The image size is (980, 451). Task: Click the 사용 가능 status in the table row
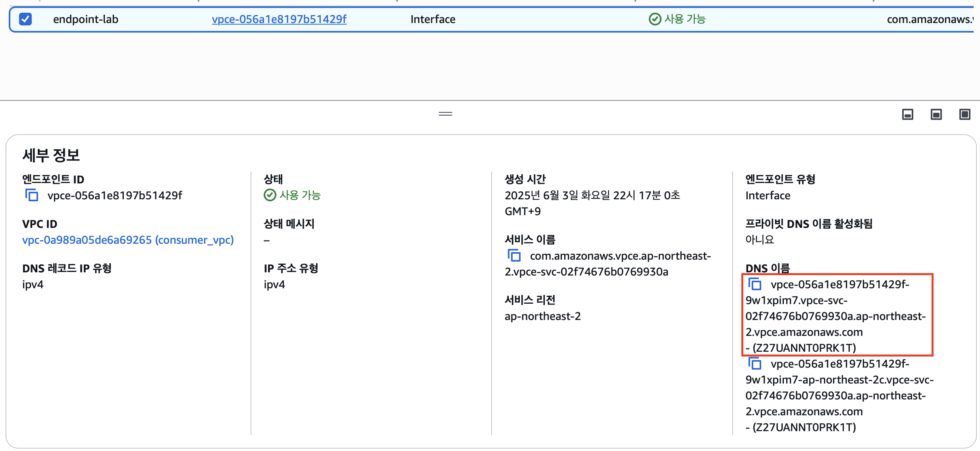click(x=685, y=19)
